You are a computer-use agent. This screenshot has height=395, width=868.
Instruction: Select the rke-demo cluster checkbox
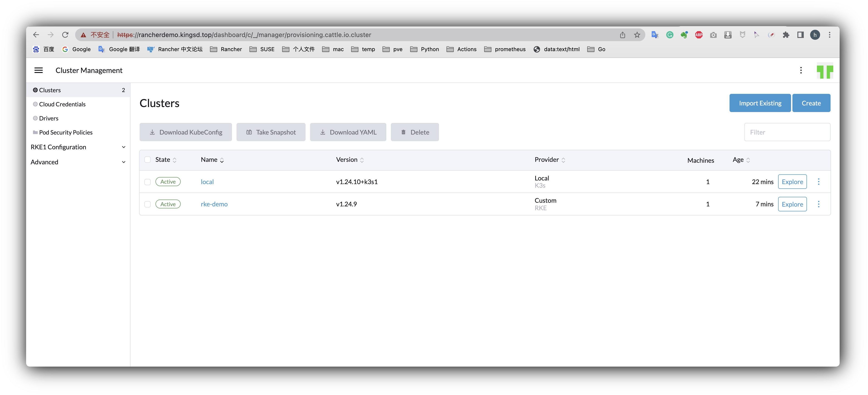(148, 204)
